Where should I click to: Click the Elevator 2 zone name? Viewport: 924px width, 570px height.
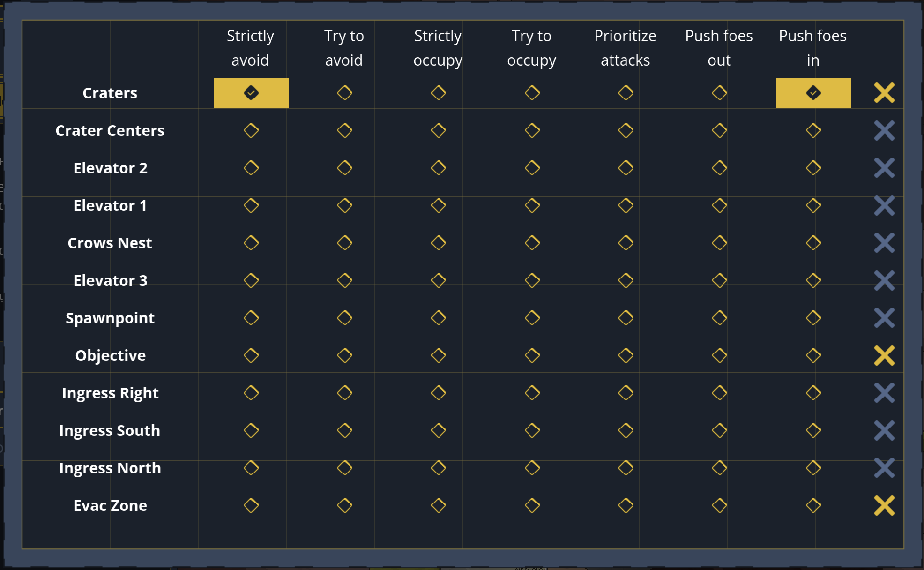(110, 168)
